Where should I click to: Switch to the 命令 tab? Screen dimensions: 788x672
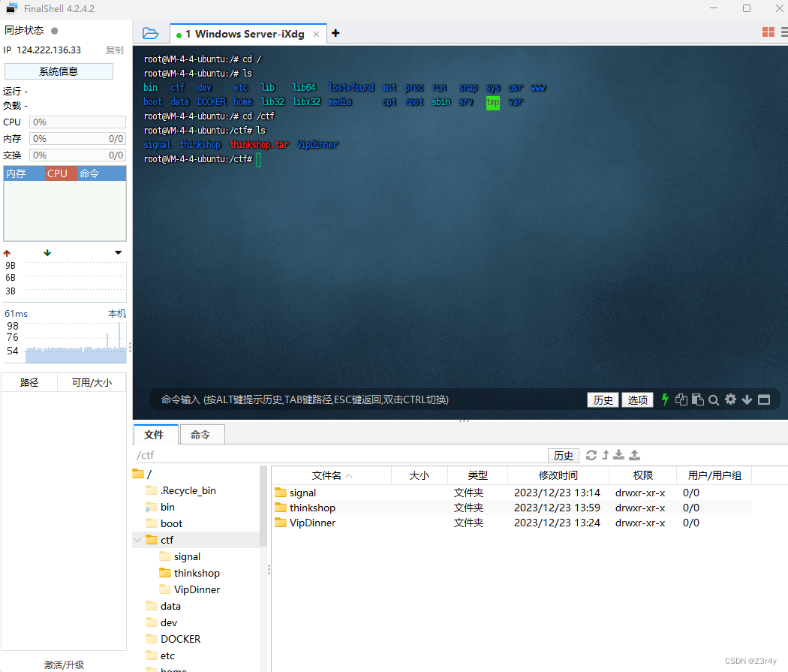pos(202,434)
